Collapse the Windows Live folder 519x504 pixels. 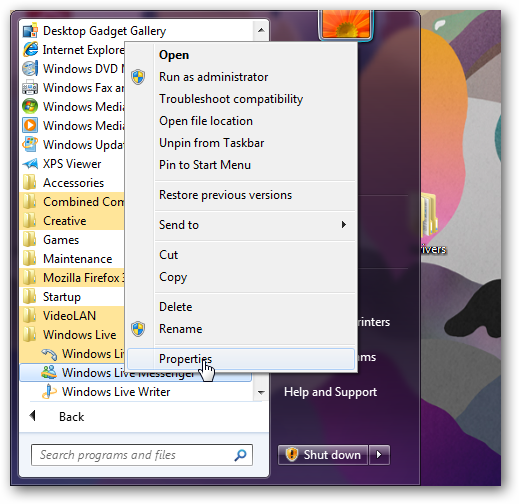click(x=72, y=335)
